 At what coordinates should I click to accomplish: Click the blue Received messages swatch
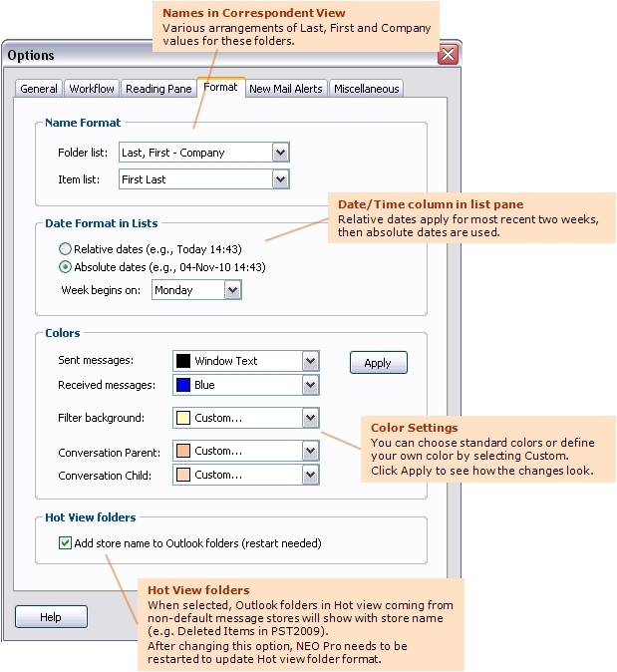click(x=183, y=385)
